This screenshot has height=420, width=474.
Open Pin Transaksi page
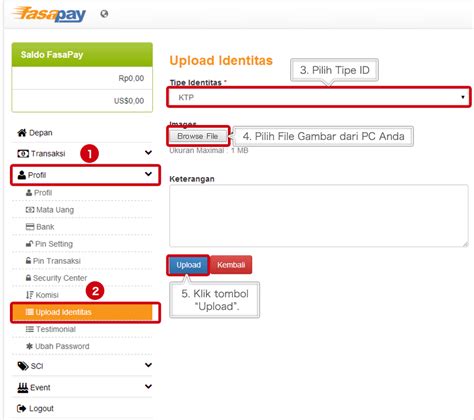pyautogui.click(x=82, y=261)
